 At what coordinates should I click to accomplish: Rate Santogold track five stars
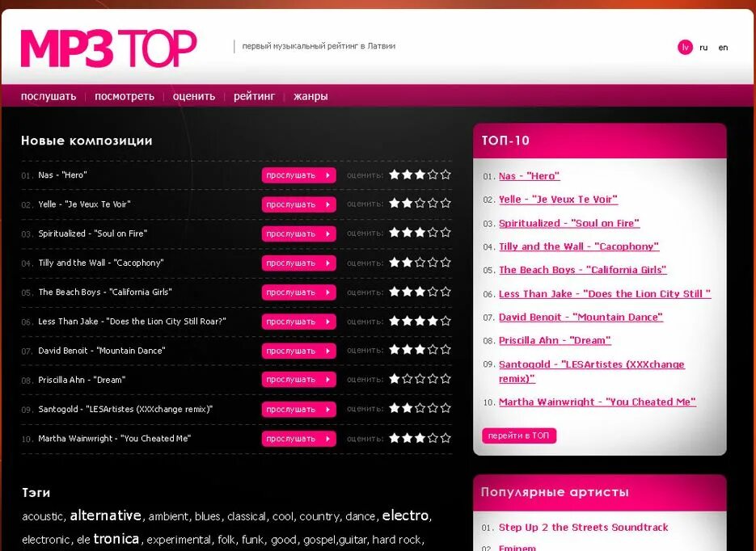pos(446,409)
